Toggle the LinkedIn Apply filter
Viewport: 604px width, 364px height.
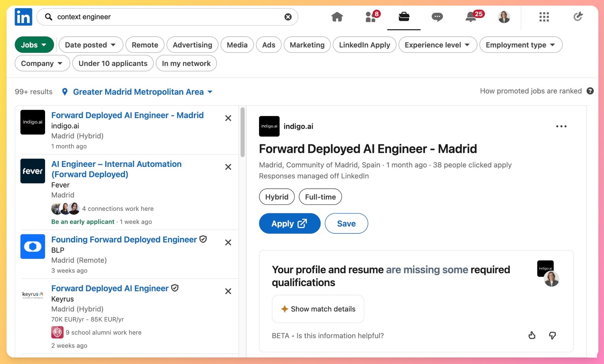click(364, 45)
